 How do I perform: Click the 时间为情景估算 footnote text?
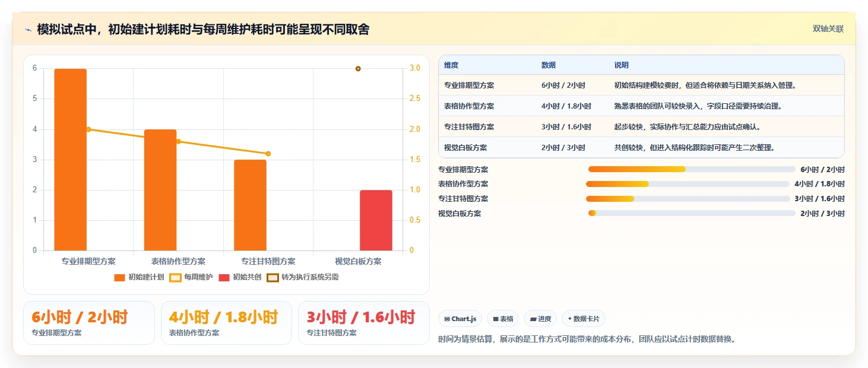(x=587, y=340)
